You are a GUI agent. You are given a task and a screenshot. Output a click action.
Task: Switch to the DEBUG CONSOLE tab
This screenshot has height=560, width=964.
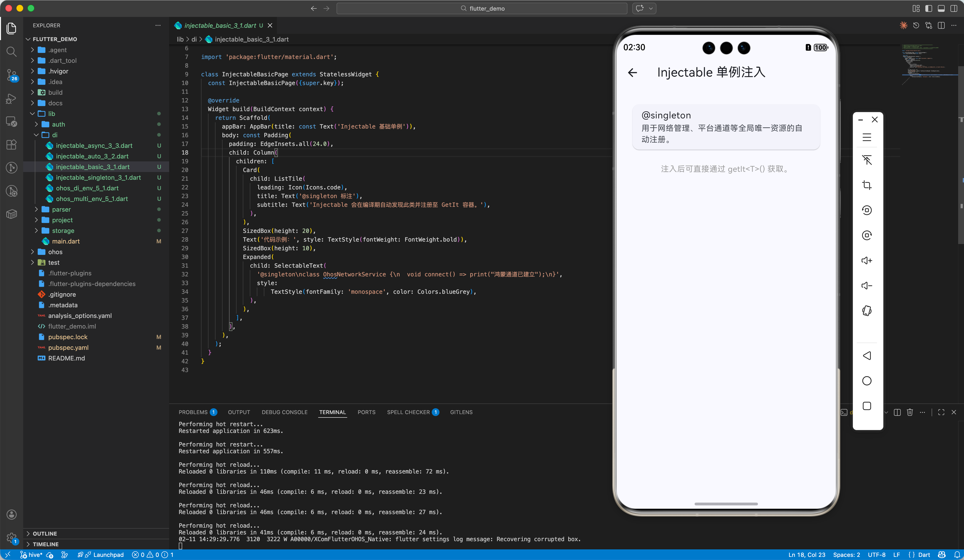(x=284, y=412)
